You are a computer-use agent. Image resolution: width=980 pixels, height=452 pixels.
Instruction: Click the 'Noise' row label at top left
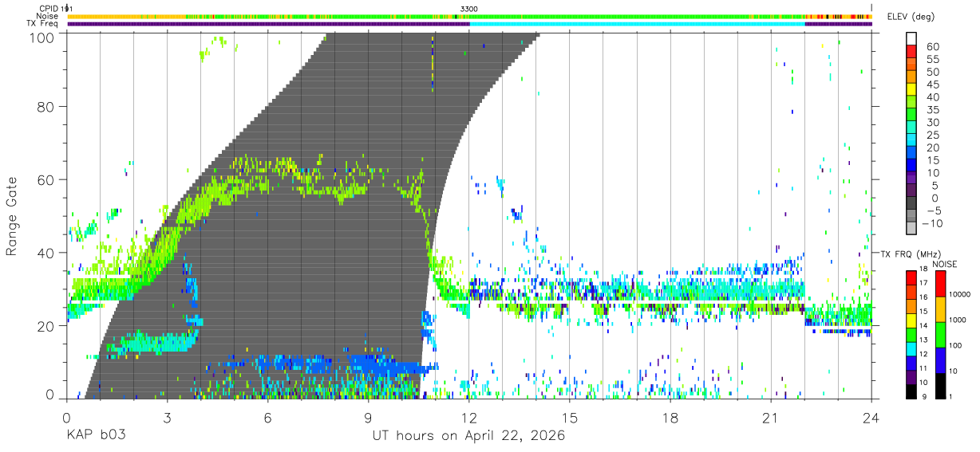tap(48, 16)
